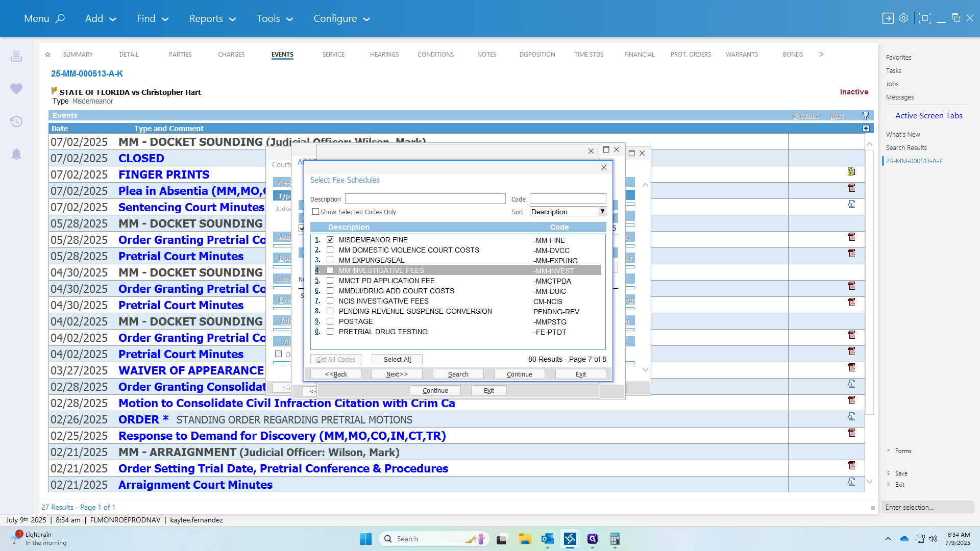Check MMDUI/DRUG ADD COURT COSTS checkbox

(330, 291)
